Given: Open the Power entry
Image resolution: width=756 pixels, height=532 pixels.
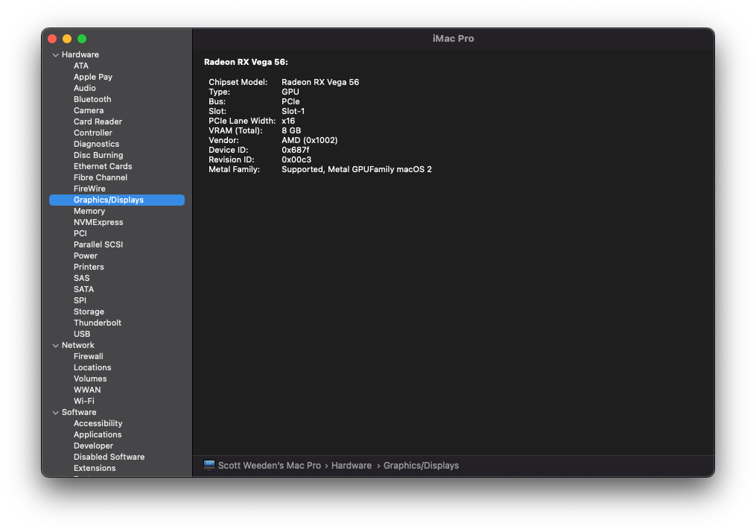Looking at the screenshot, I should 86,256.
